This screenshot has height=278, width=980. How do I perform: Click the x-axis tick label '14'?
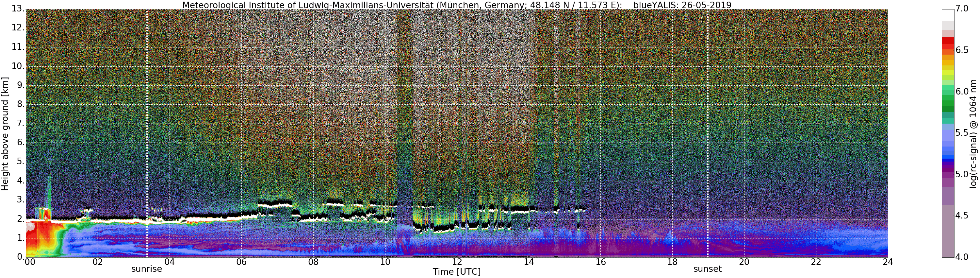click(x=529, y=262)
